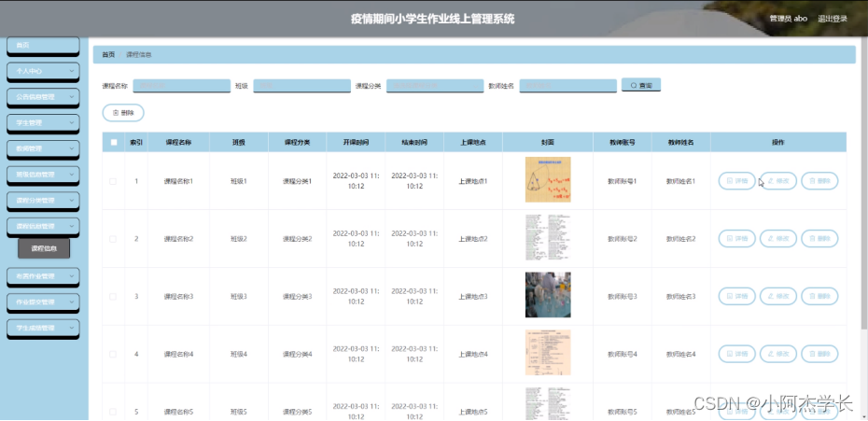Expand 个人中心 sidebar menu
868x421 pixels.
pyautogui.click(x=43, y=72)
